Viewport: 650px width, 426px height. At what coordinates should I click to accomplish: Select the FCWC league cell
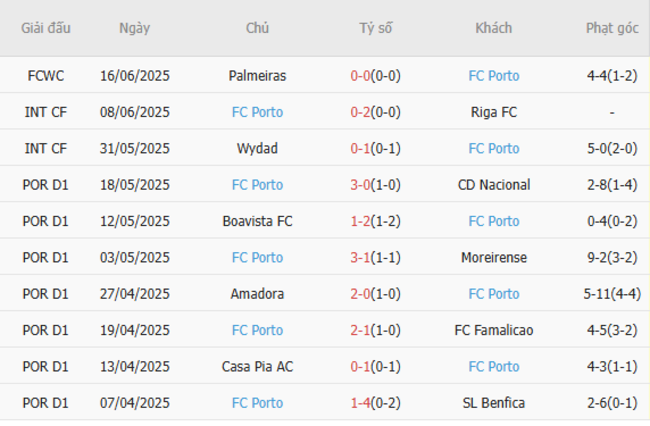46,76
